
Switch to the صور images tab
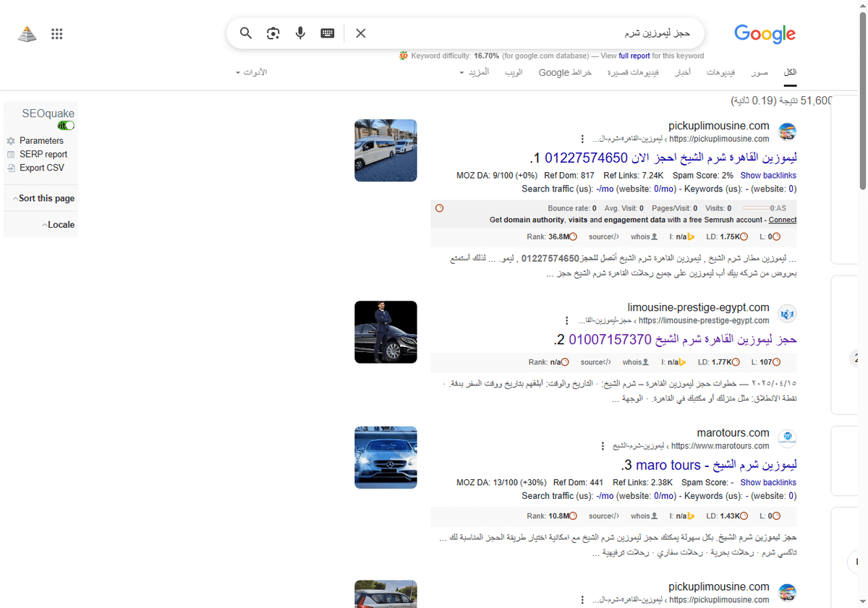coord(759,72)
